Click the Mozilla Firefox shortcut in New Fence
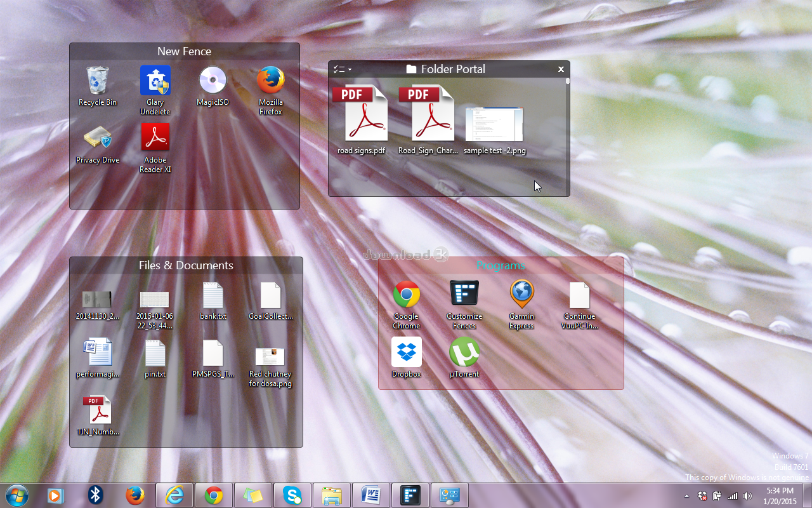 [x=271, y=90]
